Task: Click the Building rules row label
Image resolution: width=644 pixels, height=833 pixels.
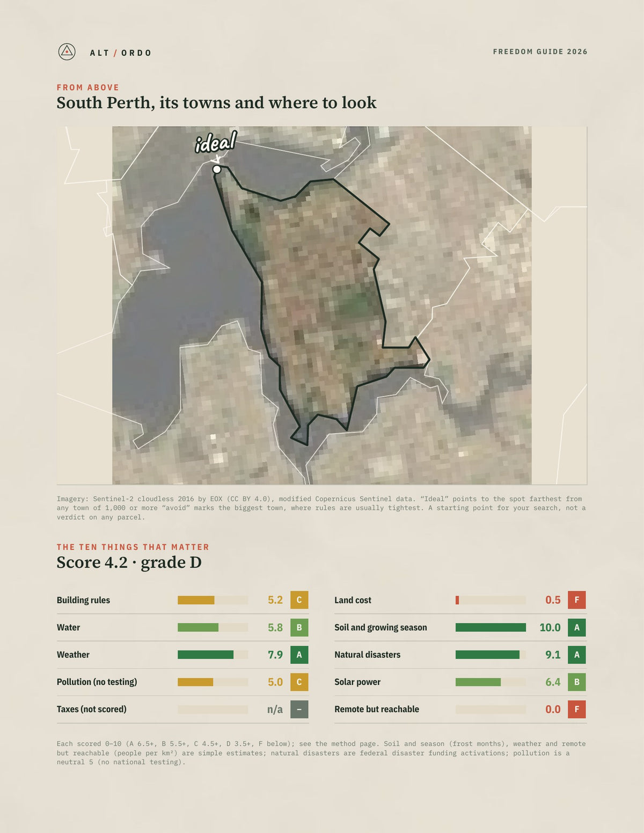Action: coord(83,600)
